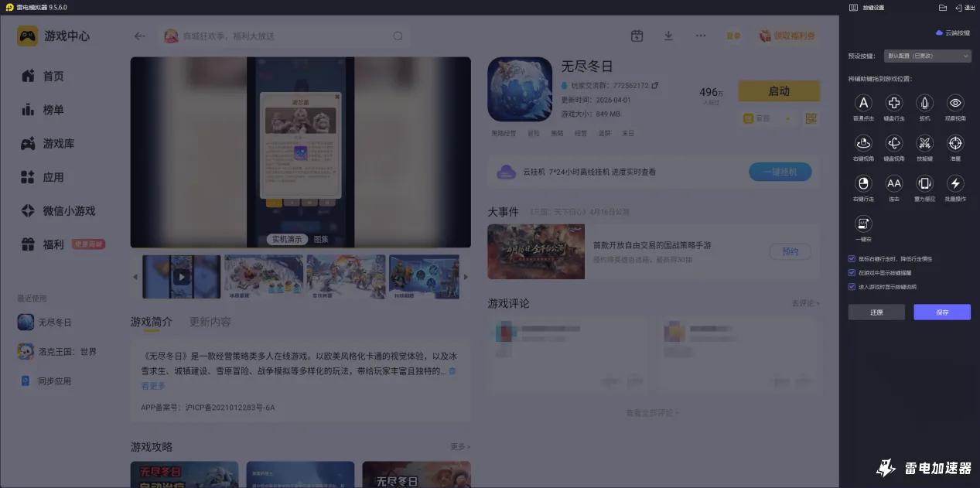Click the 启动 launch button
980x488 pixels.
pos(779,90)
